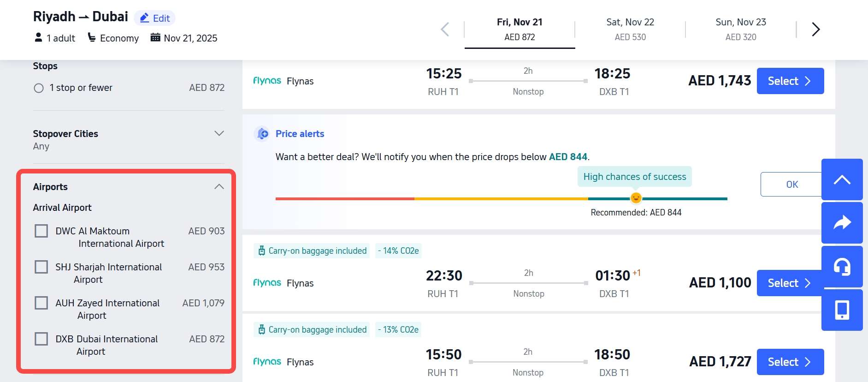Click the price alert slider smiley marker
868x382 pixels.
pos(636,198)
